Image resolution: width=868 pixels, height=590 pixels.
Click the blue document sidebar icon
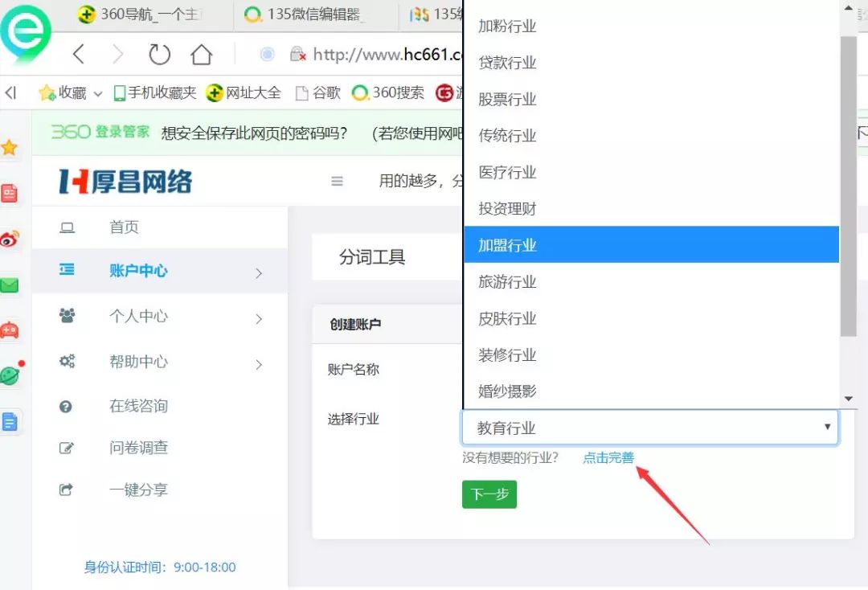pos(10,422)
